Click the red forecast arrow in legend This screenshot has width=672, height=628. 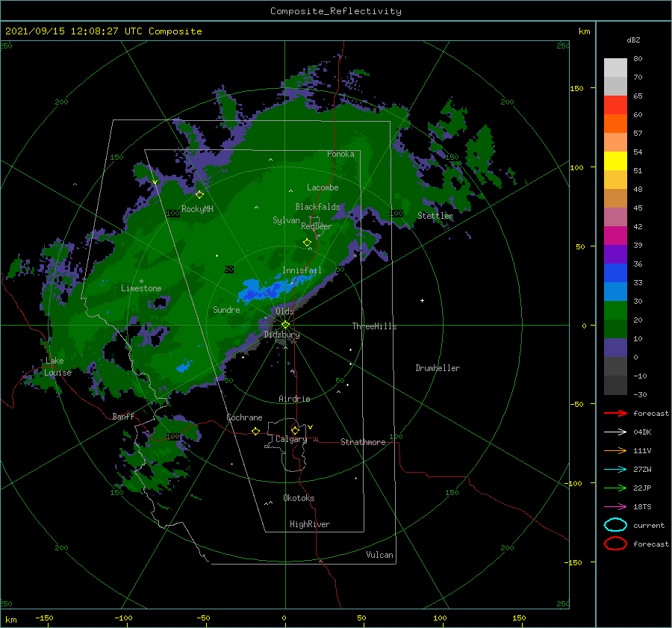coord(615,413)
